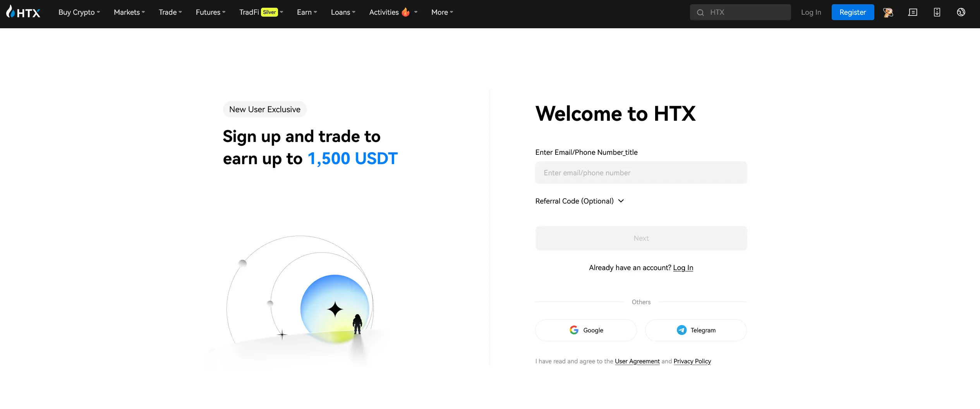Image resolution: width=980 pixels, height=409 pixels.
Task: Click the 'Others' divider label
Action: point(641,302)
